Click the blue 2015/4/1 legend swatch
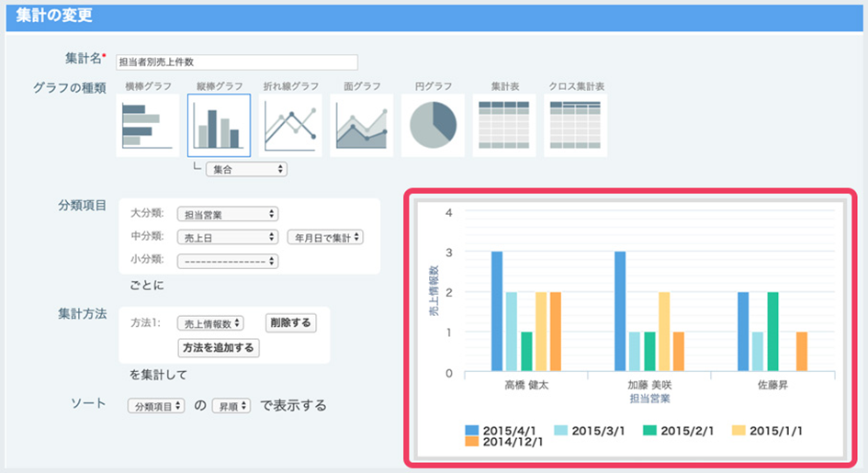868x473 pixels. click(x=473, y=430)
